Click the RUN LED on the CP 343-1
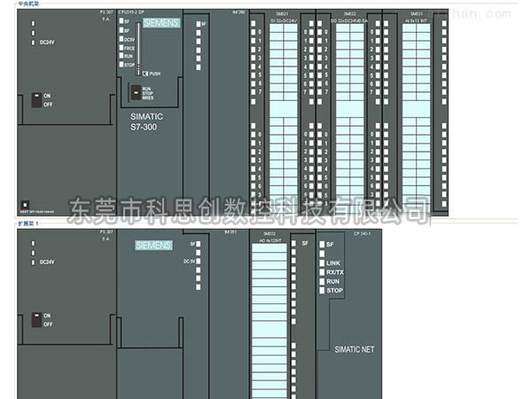Image resolution: width=532 pixels, height=399 pixels. tap(322, 281)
